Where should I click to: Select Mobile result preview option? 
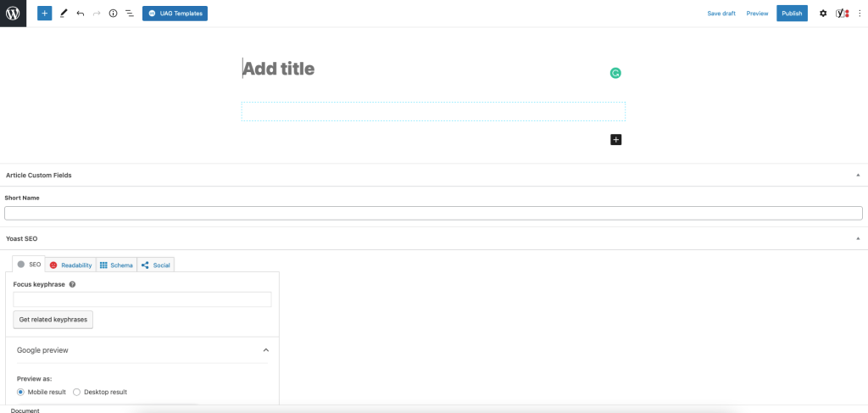coord(21,392)
